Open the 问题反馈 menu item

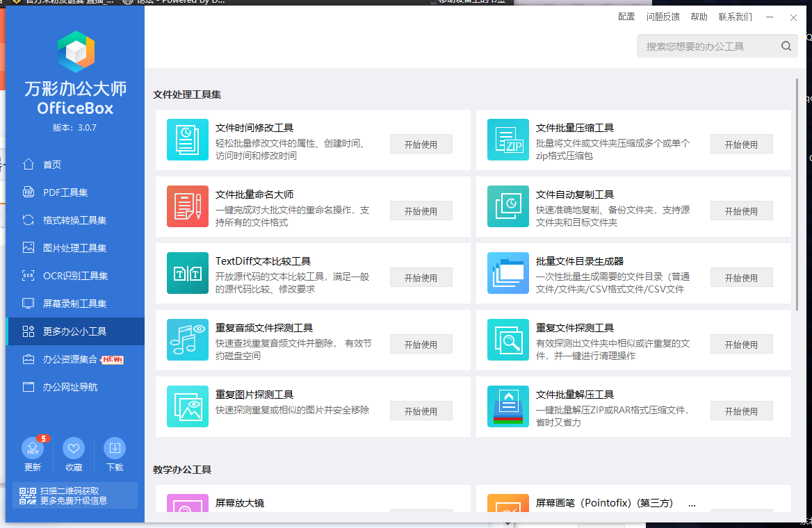tap(663, 17)
